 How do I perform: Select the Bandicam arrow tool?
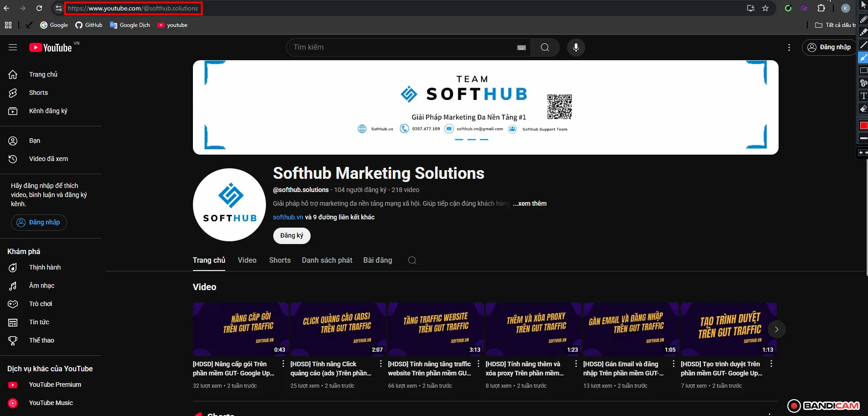point(863,57)
